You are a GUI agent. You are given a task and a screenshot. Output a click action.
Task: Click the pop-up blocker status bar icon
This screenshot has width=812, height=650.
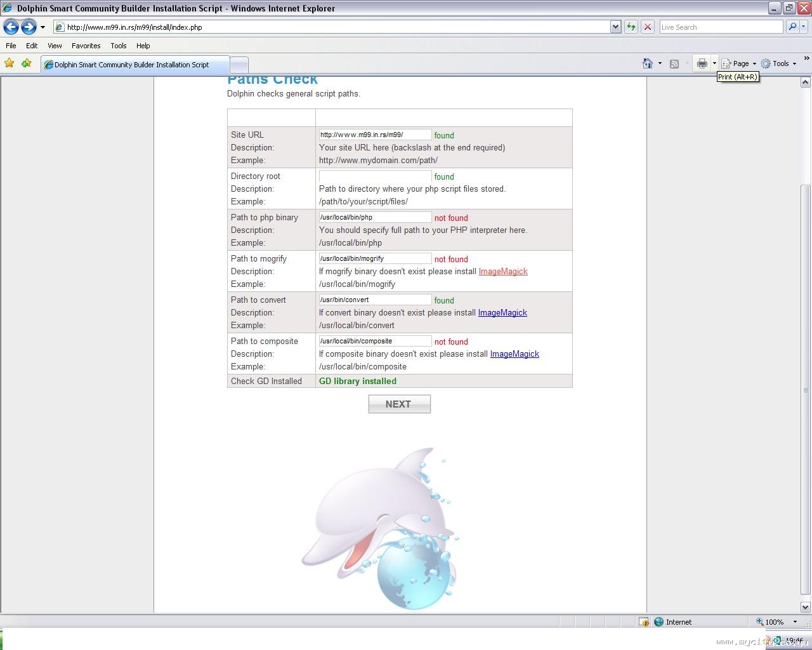pyautogui.click(x=643, y=622)
